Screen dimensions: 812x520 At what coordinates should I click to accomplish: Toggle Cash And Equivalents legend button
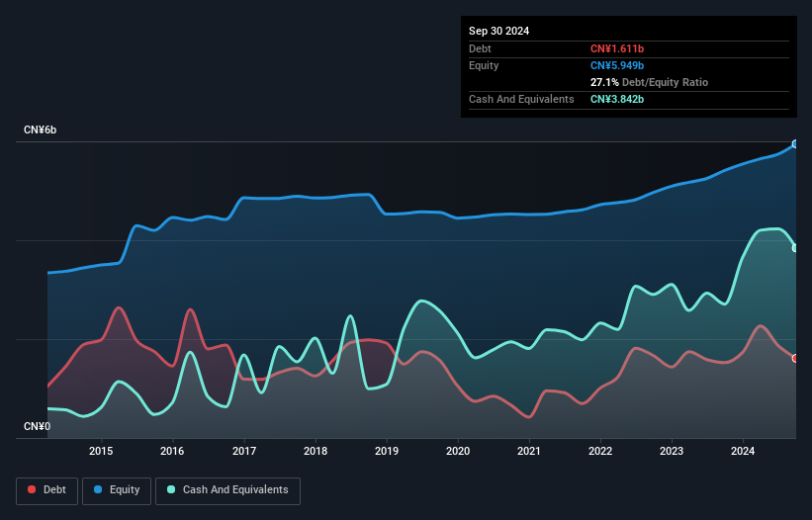tap(227, 490)
